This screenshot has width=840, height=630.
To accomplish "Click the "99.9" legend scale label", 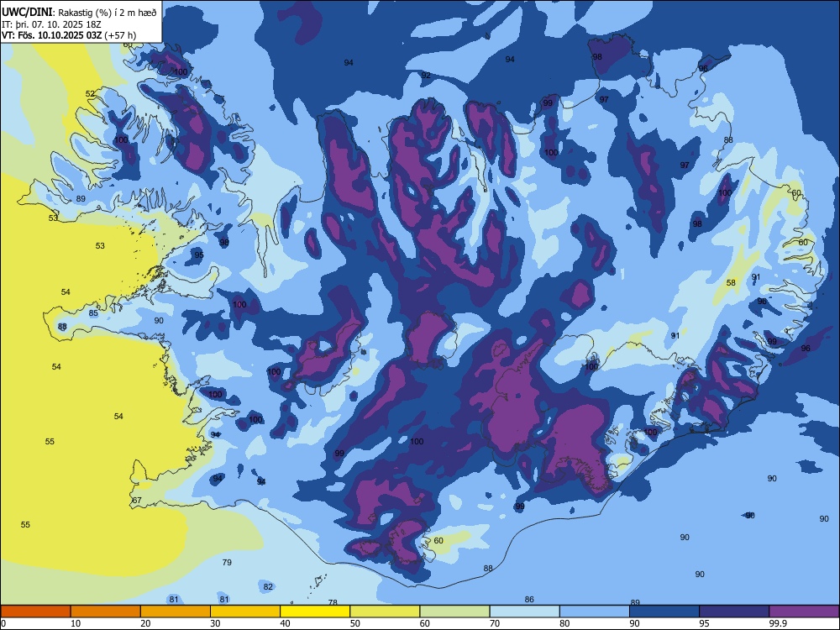I will click(x=777, y=623).
